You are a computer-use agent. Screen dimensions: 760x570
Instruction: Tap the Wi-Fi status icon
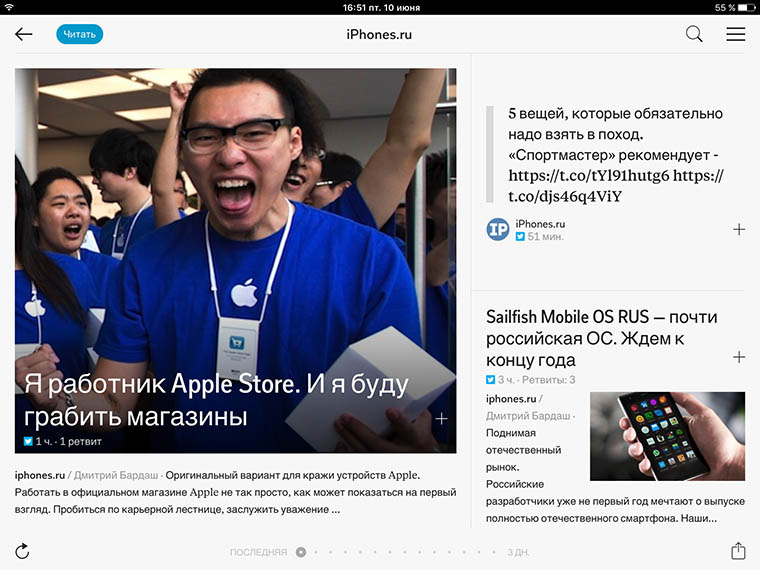point(9,7)
